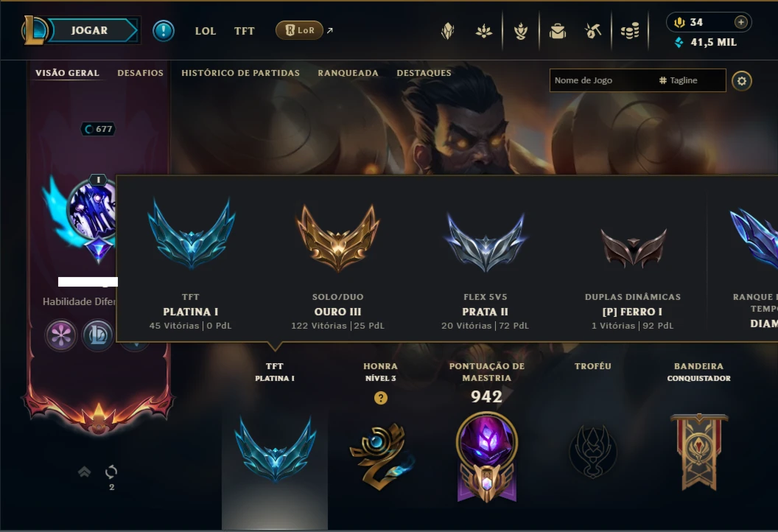The height and width of the screenshot is (532, 778).
Task: Click the Pontuação de Maestria crest
Action: (487, 457)
